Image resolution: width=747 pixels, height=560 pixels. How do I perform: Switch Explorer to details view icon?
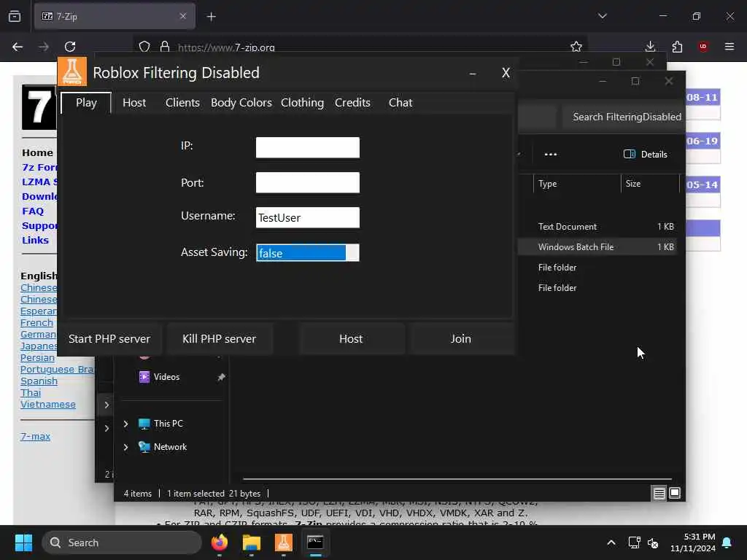click(x=659, y=494)
